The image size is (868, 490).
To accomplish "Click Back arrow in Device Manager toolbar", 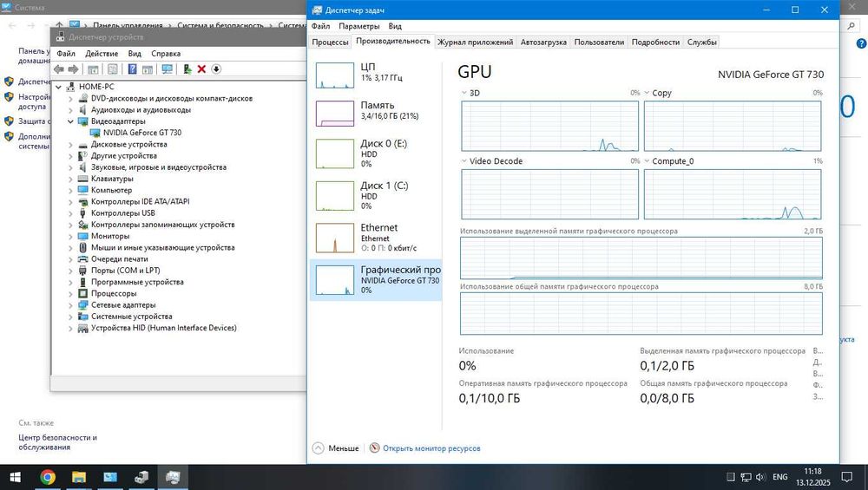I will (59, 69).
